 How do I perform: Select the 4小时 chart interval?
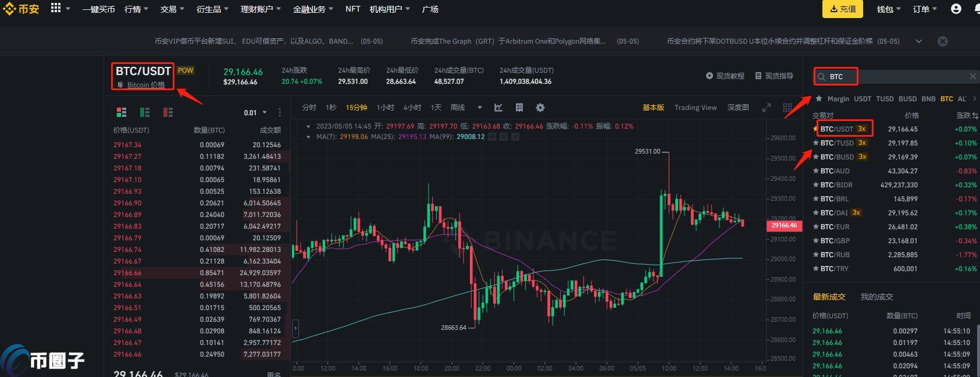[412, 108]
